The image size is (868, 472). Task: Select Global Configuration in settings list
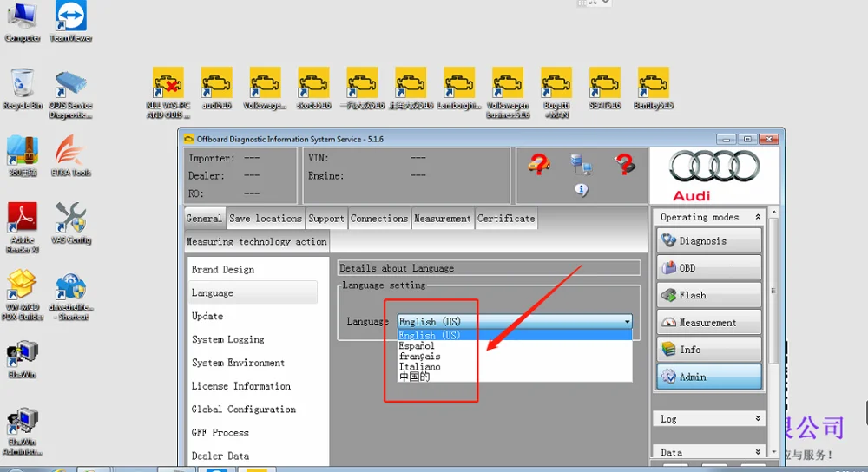click(253, 409)
